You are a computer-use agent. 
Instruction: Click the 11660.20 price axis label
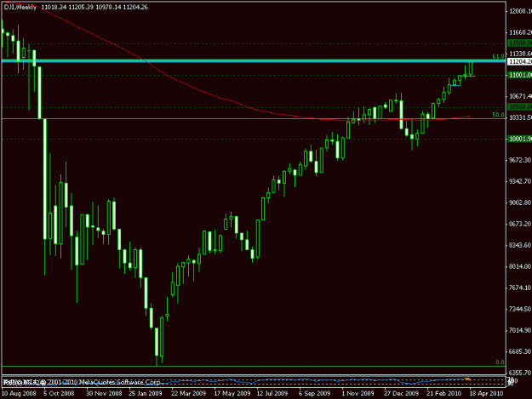coord(520,32)
